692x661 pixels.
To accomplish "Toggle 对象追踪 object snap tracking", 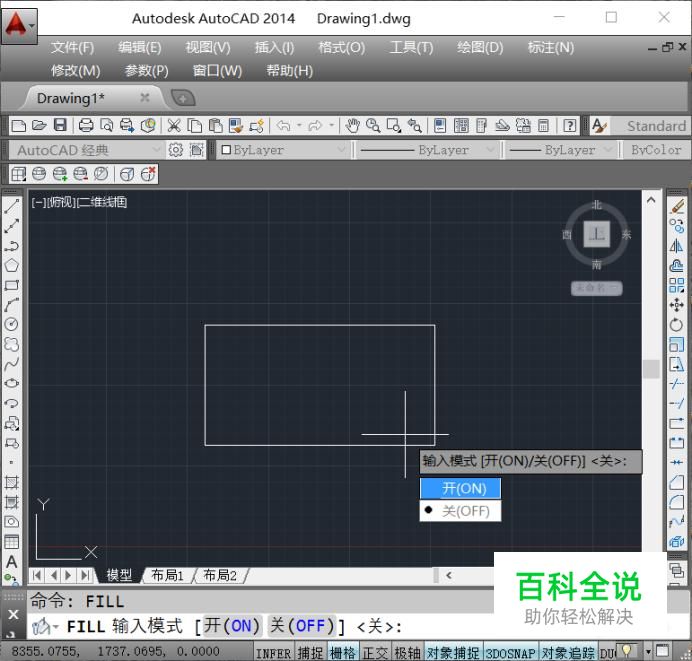I will 568,653.
